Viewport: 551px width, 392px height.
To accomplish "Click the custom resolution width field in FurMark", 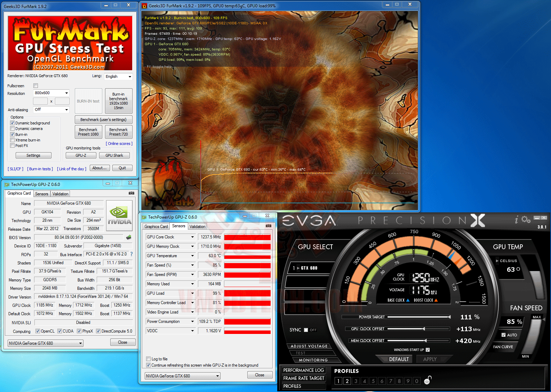I will point(40,101).
